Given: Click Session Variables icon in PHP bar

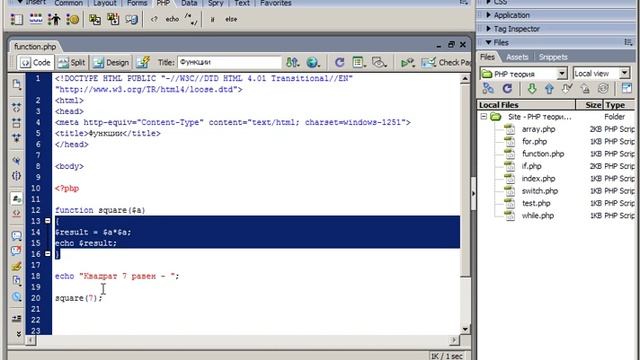Looking at the screenshot, I should click(54, 19).
